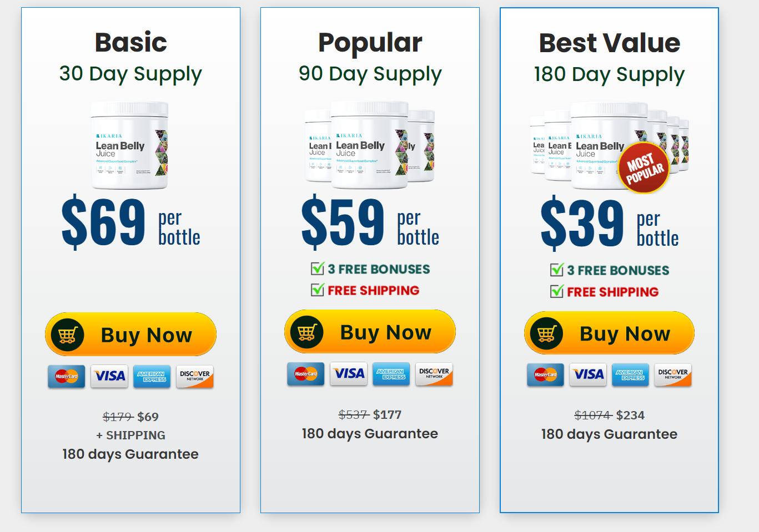Click the Discover icon under Popular plan
Screen dimensions: 759x532
click(x=434, y=374)
